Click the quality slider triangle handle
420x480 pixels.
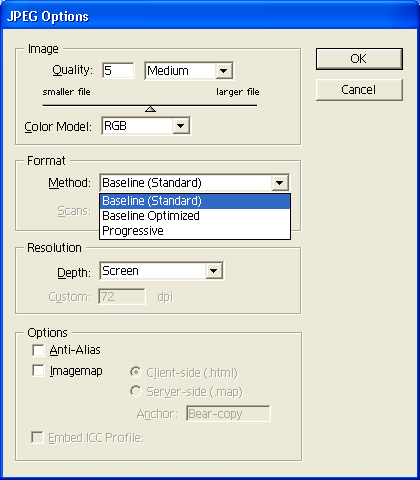click(151, 109)
